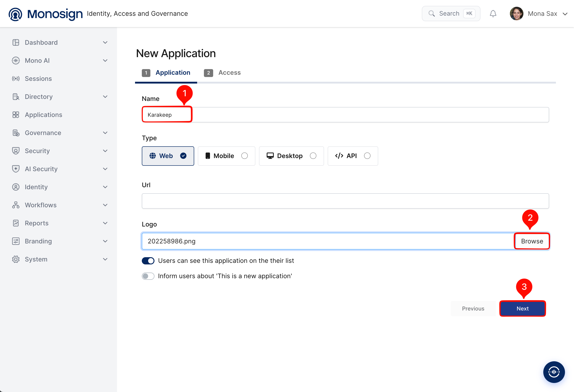Image resolution: width=574 pixels, height=392 pixels.
Task: Click the Next button
Action: pyautogui.click(x=522, y=308)
